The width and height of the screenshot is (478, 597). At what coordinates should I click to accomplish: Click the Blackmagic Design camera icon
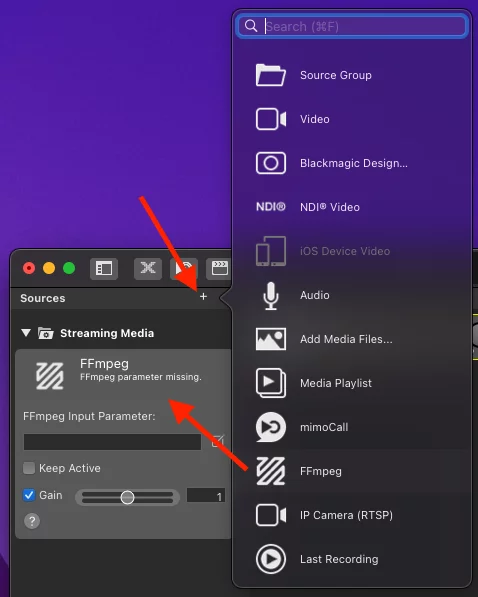[271, 163]
